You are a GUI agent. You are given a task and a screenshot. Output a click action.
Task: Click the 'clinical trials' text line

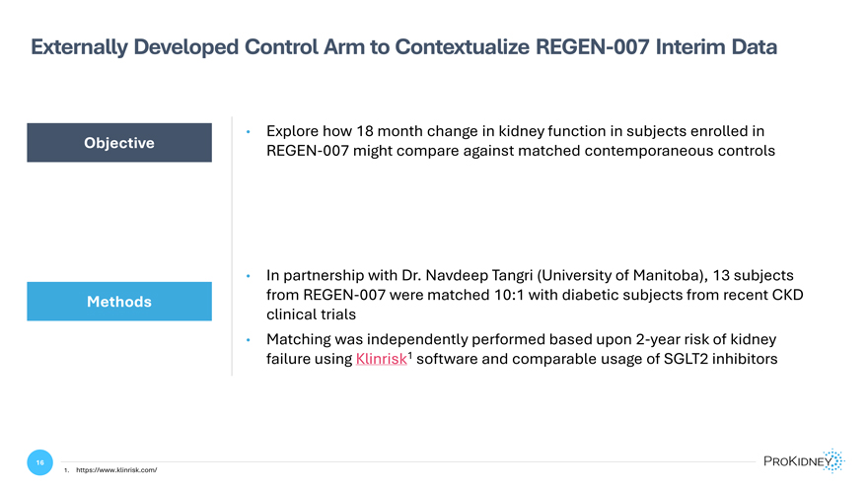point(311,314)
